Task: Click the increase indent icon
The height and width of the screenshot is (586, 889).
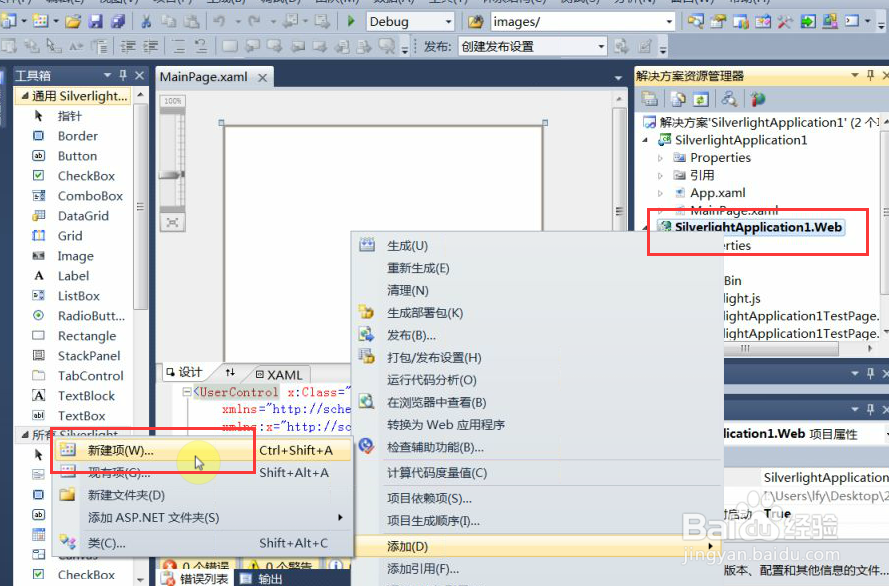Action: click(x=150, y=46)
